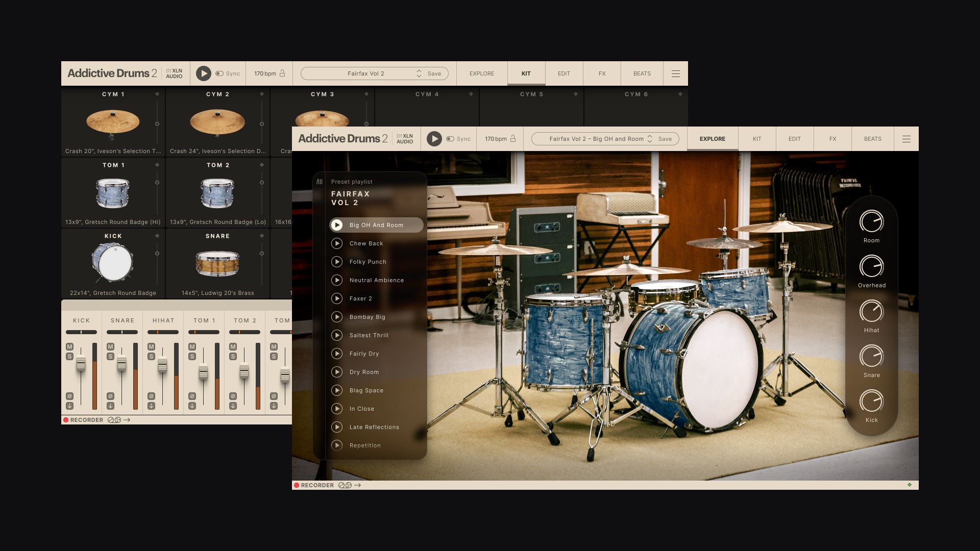
Task: Open the CYM 3 slot diamond menu
Action: pyautogui.click(x=366, y=94)
